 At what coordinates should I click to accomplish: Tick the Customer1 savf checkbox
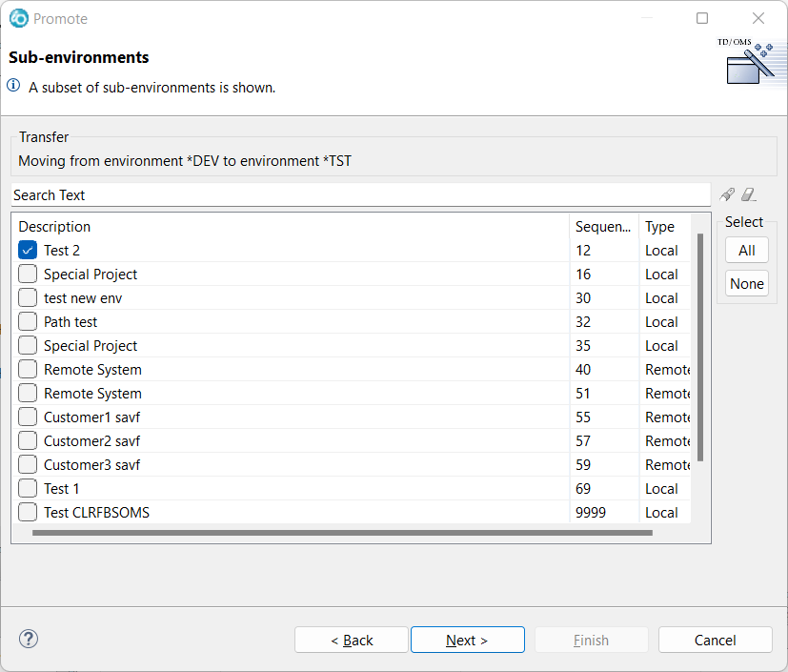point(28,417)
